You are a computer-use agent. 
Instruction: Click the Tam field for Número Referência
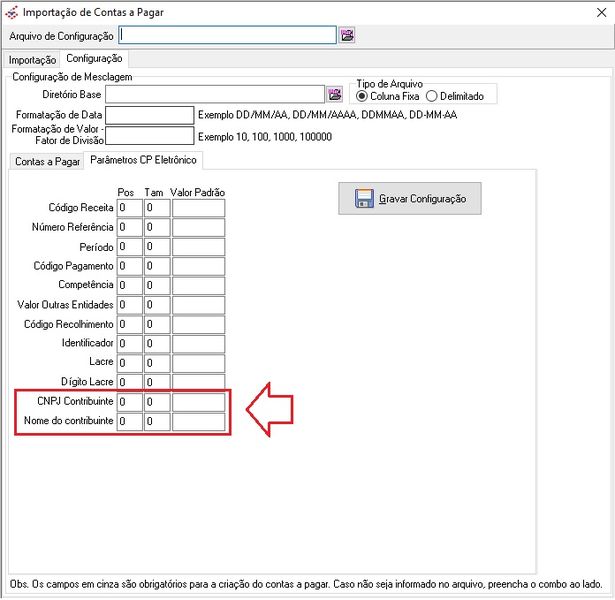(156, 227)
